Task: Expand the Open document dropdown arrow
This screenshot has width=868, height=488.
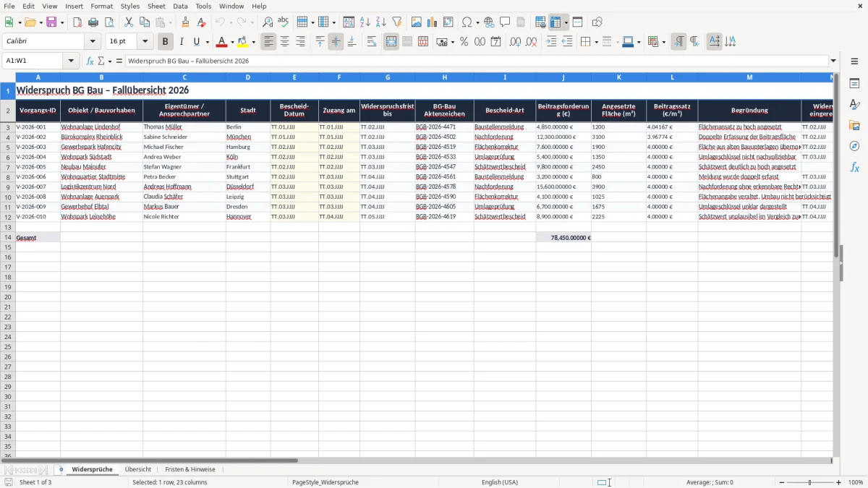Action: [x=41, y=22]
